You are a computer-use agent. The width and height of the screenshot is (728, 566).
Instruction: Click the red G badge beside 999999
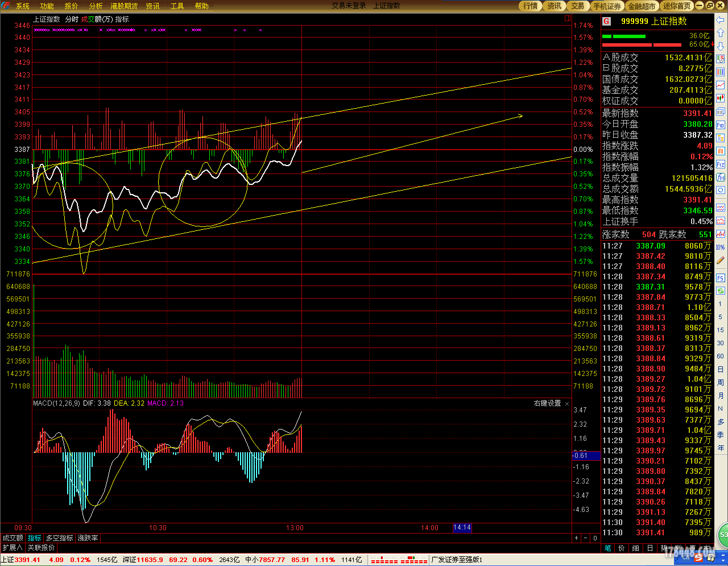[x=607, y=21]
